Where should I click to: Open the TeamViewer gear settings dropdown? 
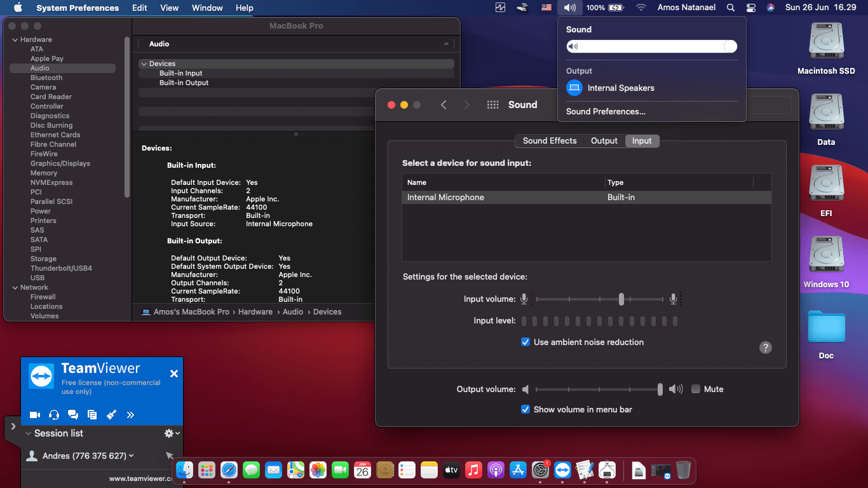tap(171, 433)
